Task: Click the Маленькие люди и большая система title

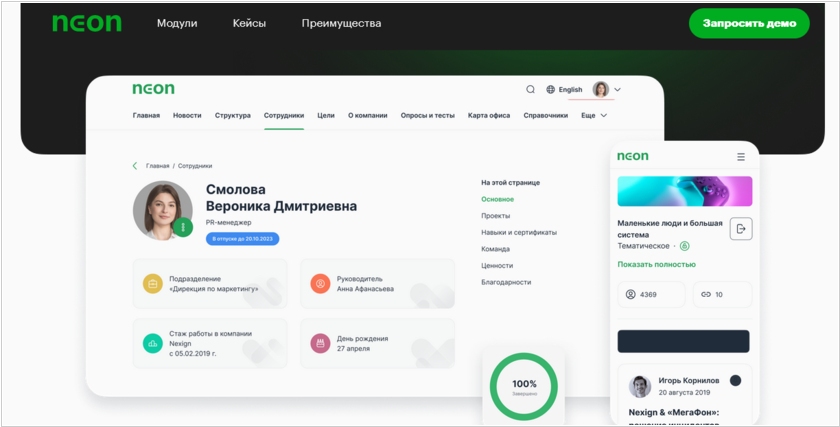Action: pyautogui.click(x=670, y=229)
